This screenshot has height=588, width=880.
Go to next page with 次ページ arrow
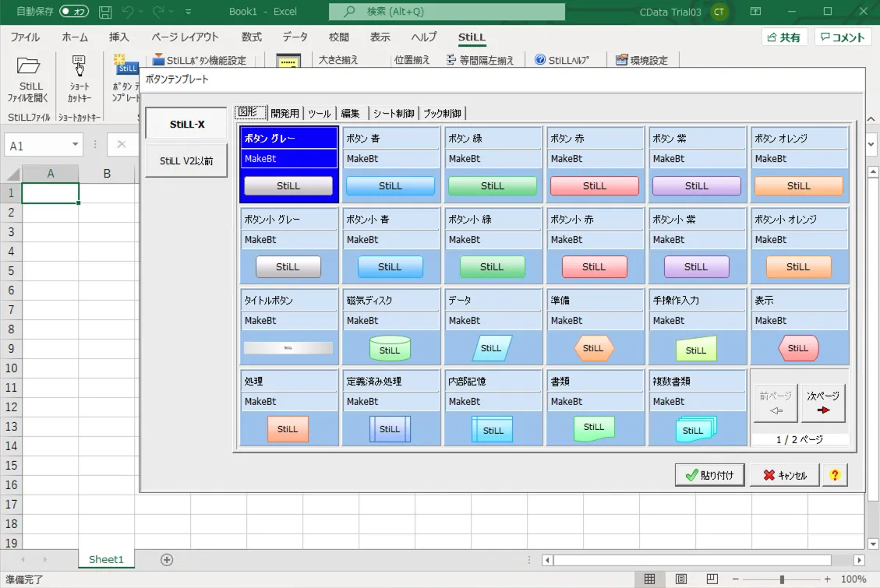822,402
